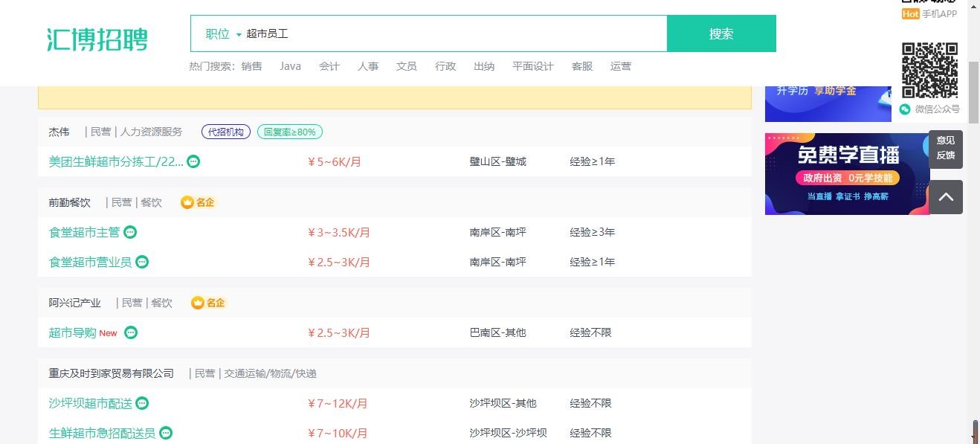Select hot search 平面设计
Screen dimensions: 980x444
[533, 66]
